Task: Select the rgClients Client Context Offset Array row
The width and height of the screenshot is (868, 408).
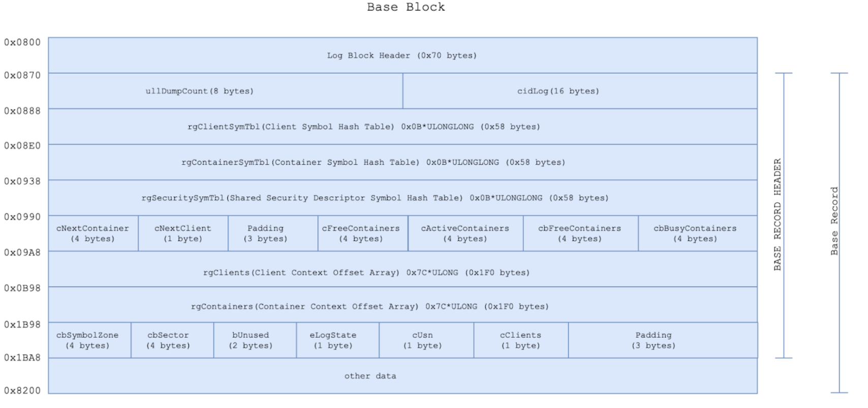Action: pyautogui.click(x=402, y=269)
